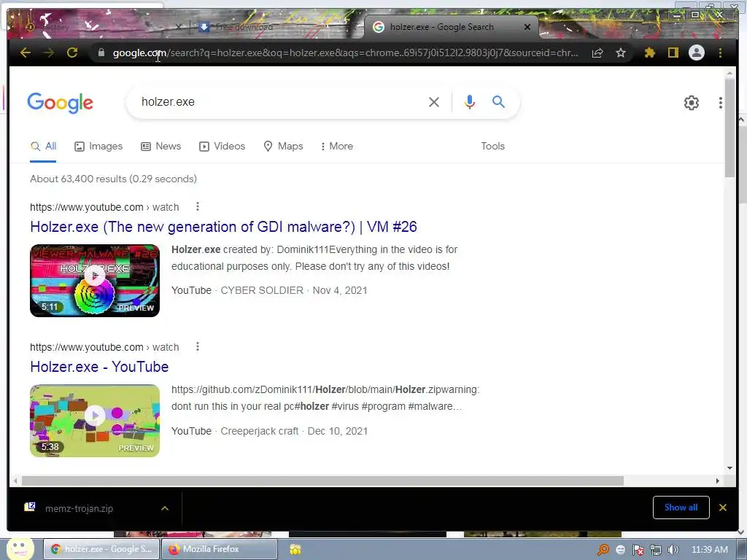Start voice search with the microphone icon
Image resolution: width=747 pixels, height=560 pixels.
click(x=469, y=102)
